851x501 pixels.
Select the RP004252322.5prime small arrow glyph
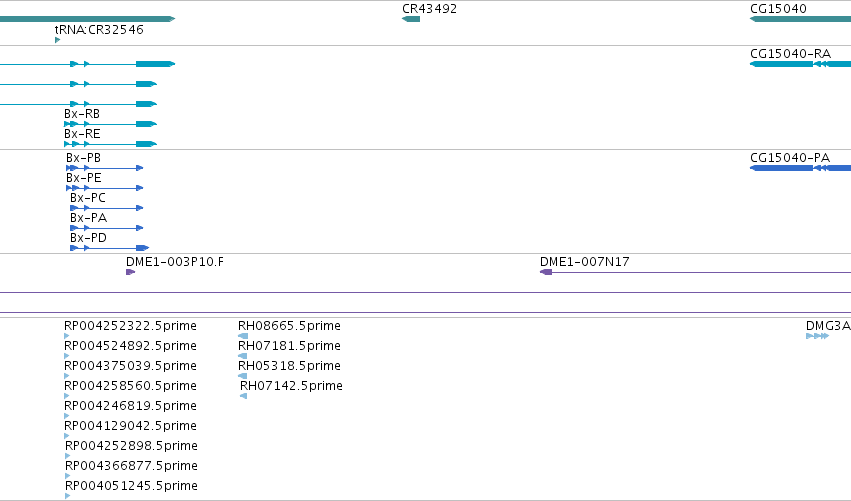(x=67, y=336)
